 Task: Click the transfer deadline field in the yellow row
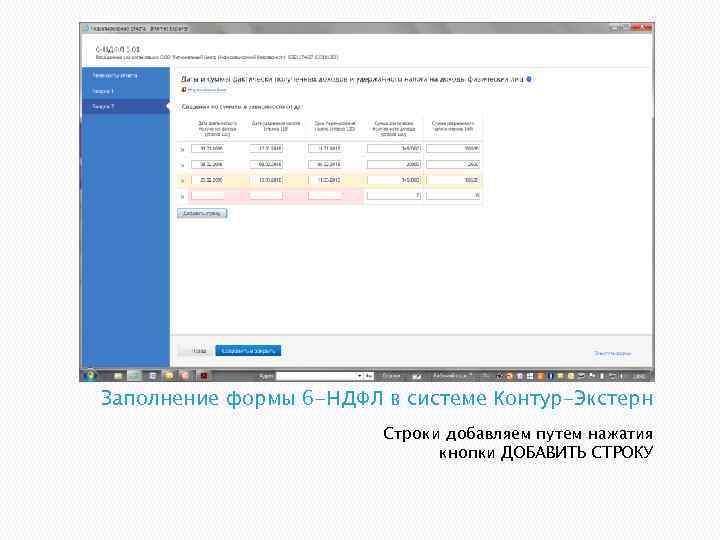(325, 180)
